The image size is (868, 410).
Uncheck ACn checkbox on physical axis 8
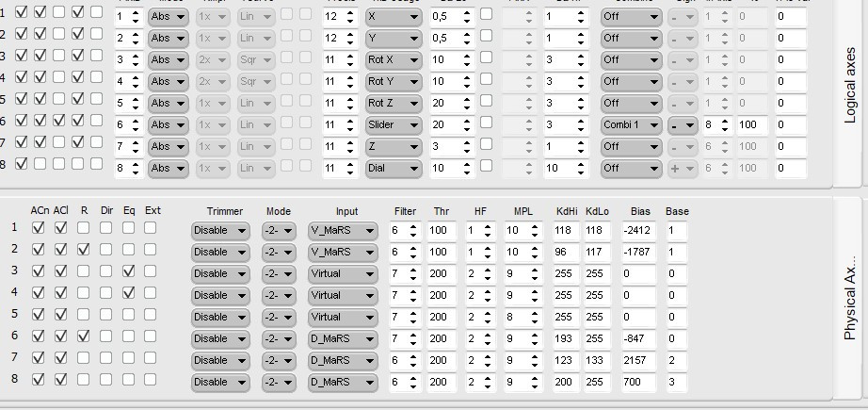pos(39,380)
